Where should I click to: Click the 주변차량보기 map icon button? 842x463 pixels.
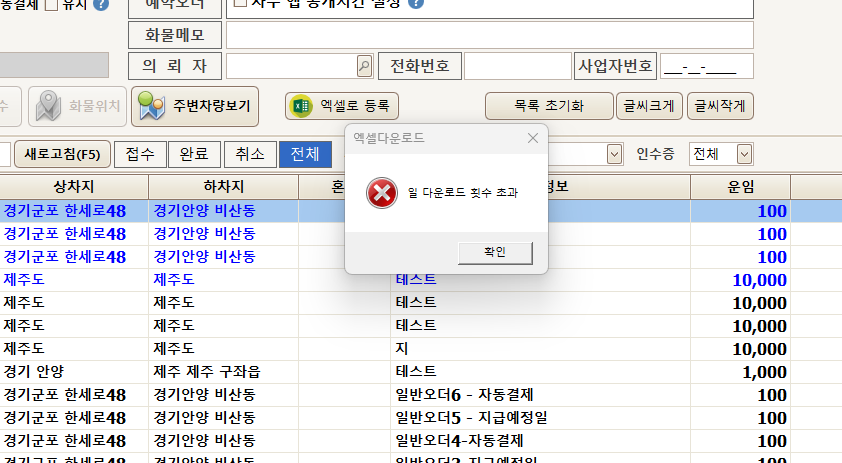195,106
